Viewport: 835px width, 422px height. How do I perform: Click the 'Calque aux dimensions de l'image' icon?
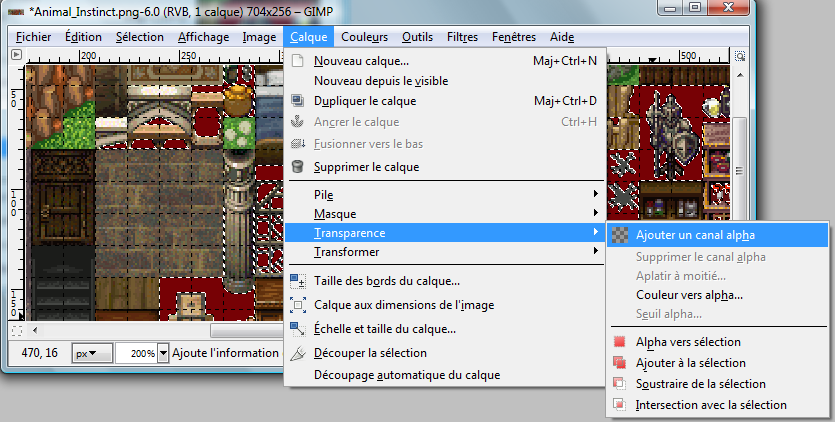click(297, 305)
